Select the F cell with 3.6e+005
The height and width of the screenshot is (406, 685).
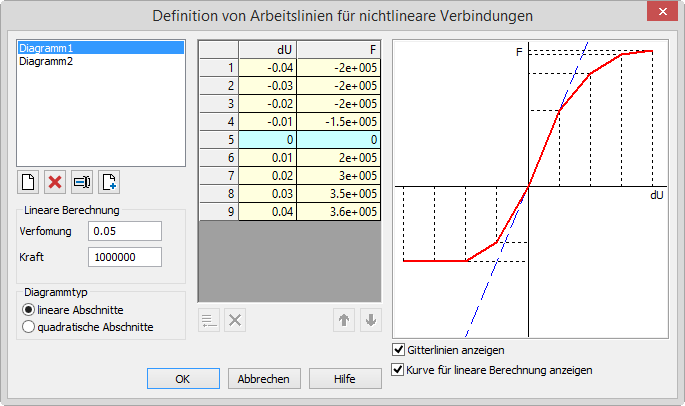click(x=339, y=212)
